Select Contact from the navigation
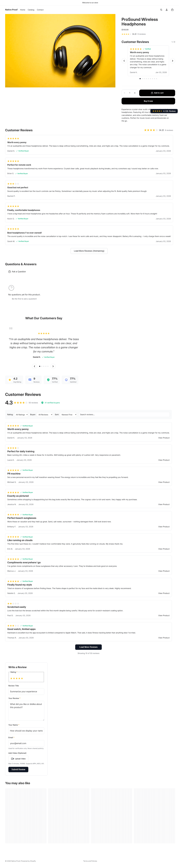179x868 pixels. pyautogui.click(x=40, y=10)
